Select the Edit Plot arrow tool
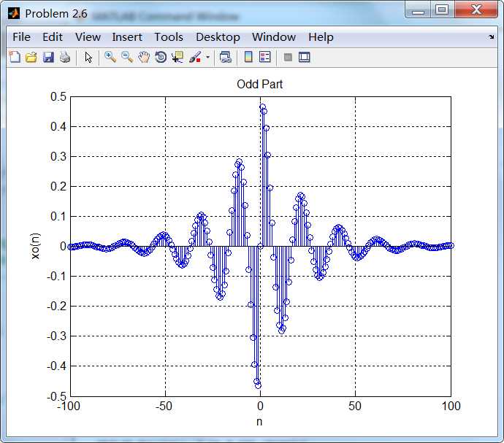The height and width of the screenshot is (443, 504). coord(88,58)
